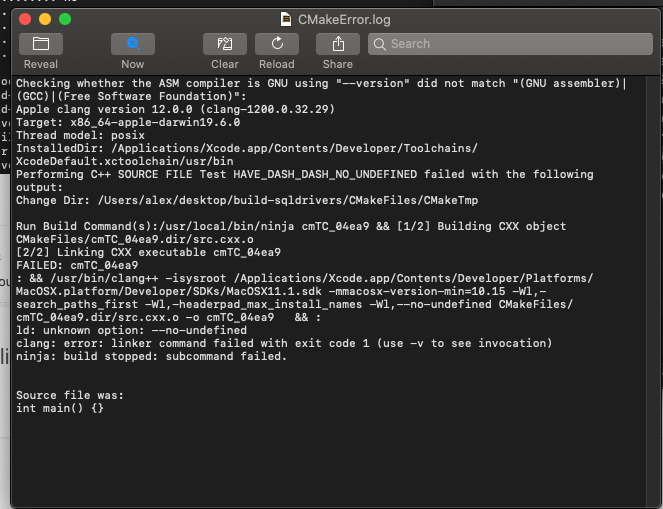Click the magnifier icon in Search field
Screen dimensions: 663x509
click(380, 44)
